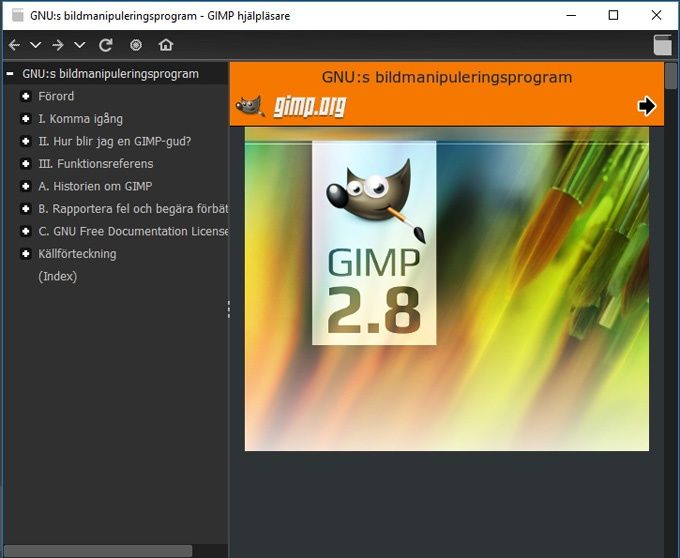
Task: Expand II. Hur blir jag en GIMP-gud?
Action: (x=26, y=141)
